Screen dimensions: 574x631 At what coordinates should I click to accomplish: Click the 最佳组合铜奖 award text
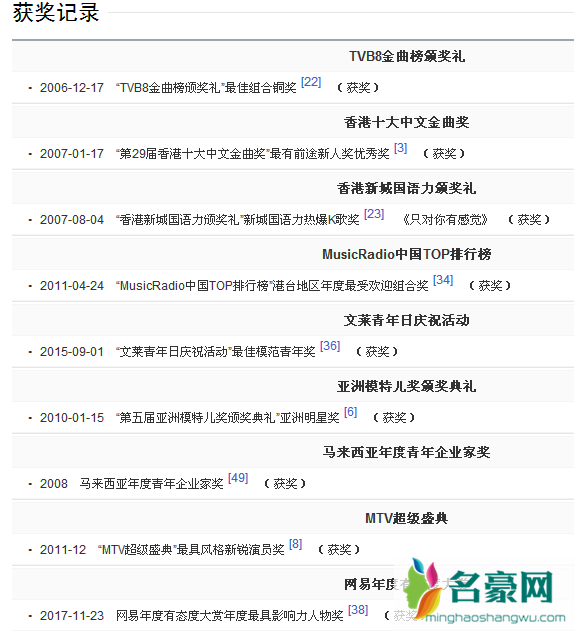coord(260,88)
